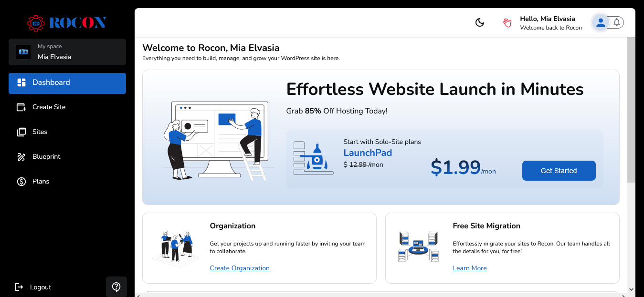Open Plans menu item
The height and width of the screenshot is (297, 644).
tap(67, 182)
